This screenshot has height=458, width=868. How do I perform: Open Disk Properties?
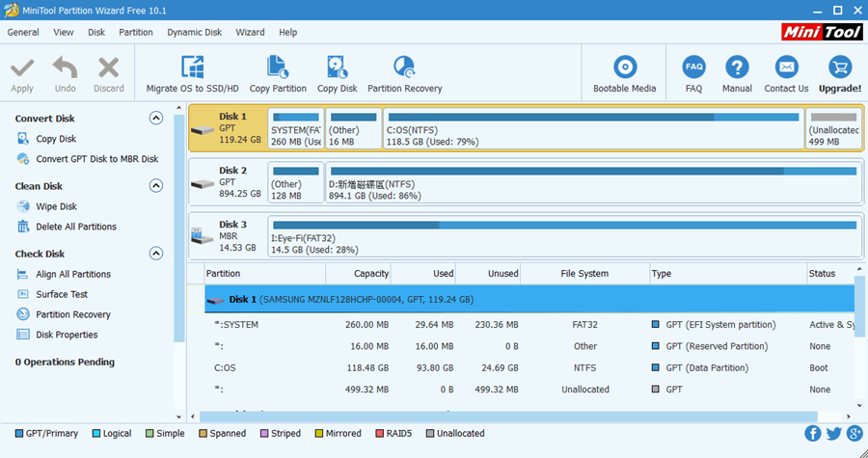coord(67,335)
